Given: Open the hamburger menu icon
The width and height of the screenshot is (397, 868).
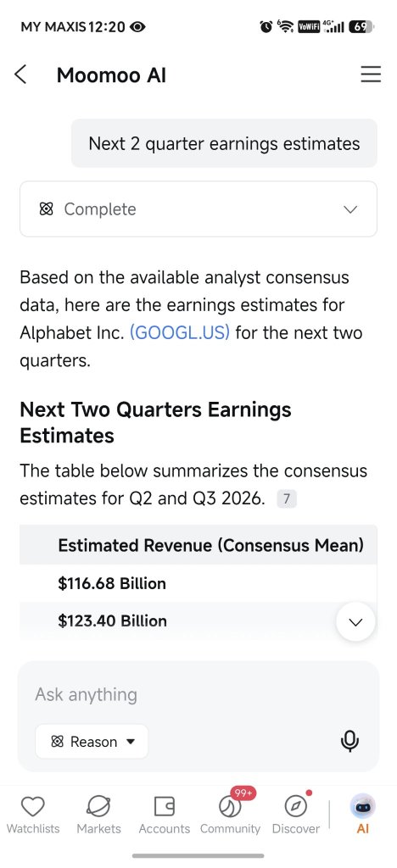Looking at the screenshot, I should [x=371, y=75].
